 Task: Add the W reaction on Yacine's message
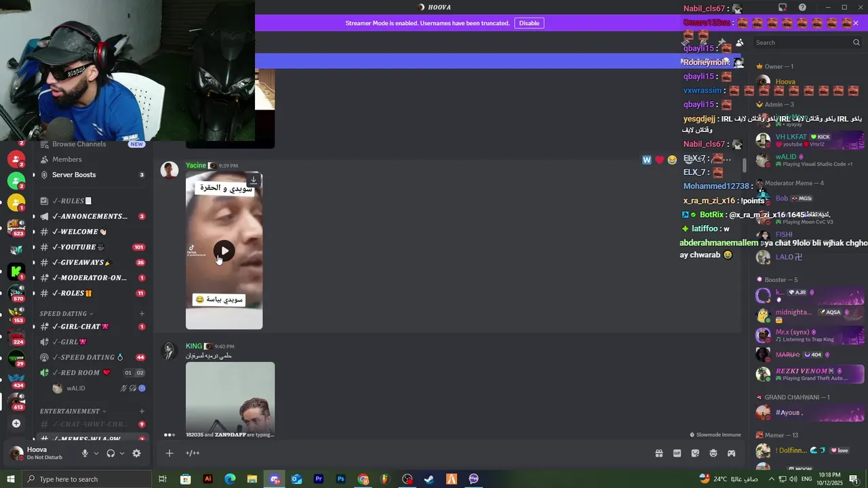[x=647, y=160]
